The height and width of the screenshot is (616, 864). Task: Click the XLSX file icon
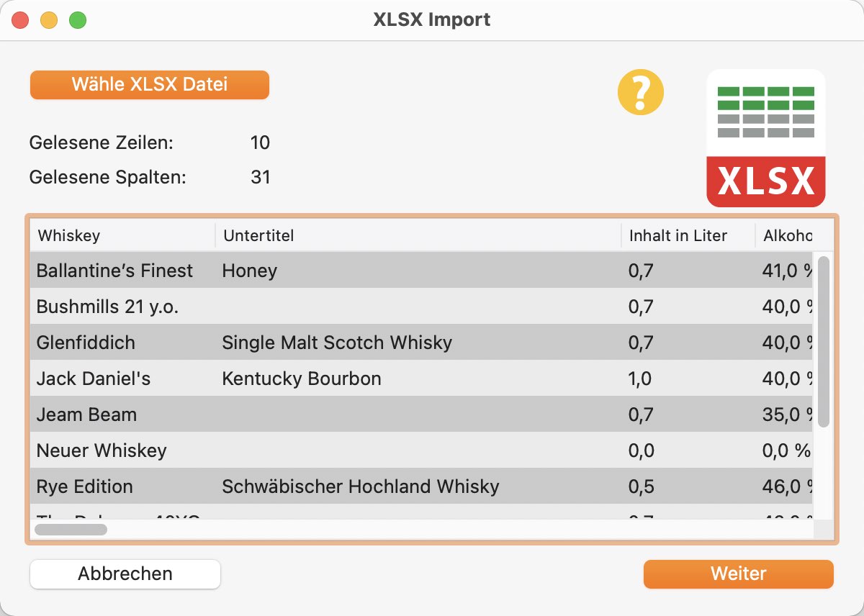click(x=766, y=138)
